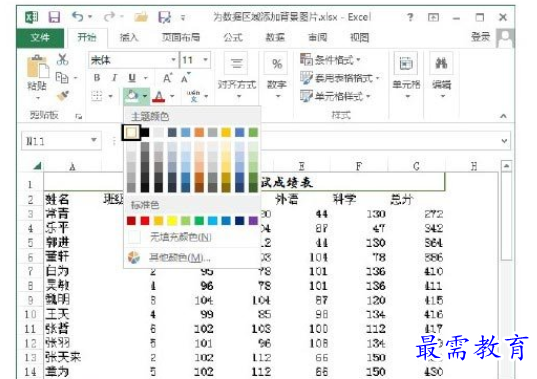The width and height of the screenshot is (537, 379).
Task: Toggle Underline formatting
Action: pyautogui.click(x=132, y=78)
